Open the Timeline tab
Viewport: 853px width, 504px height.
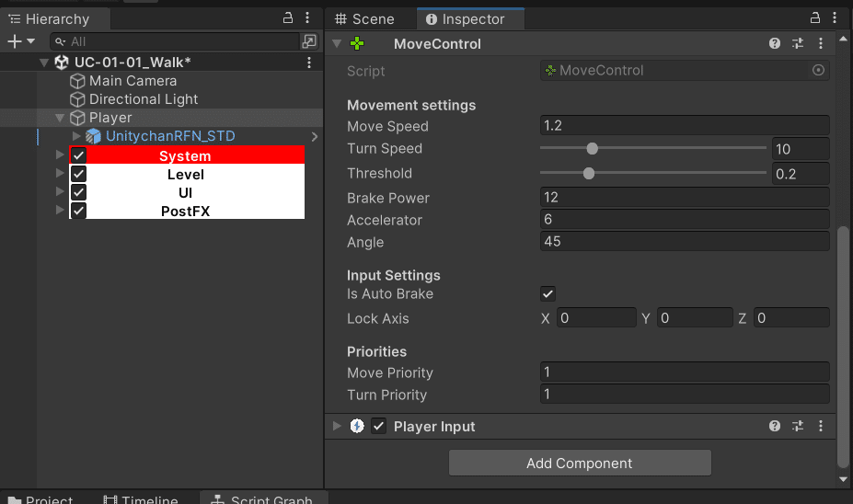(141, 498)
